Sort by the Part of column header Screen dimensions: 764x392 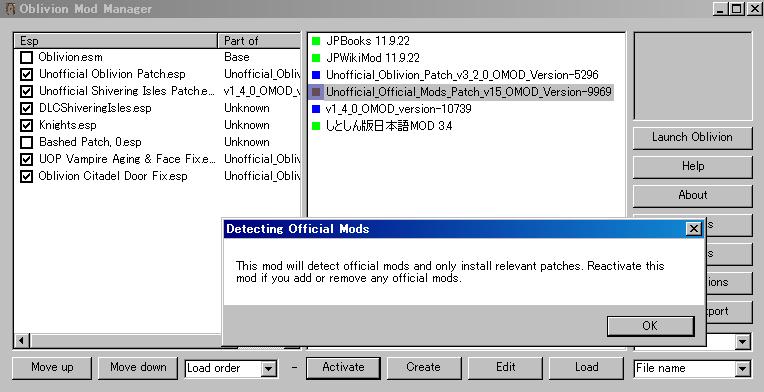(x=259, y=41)
